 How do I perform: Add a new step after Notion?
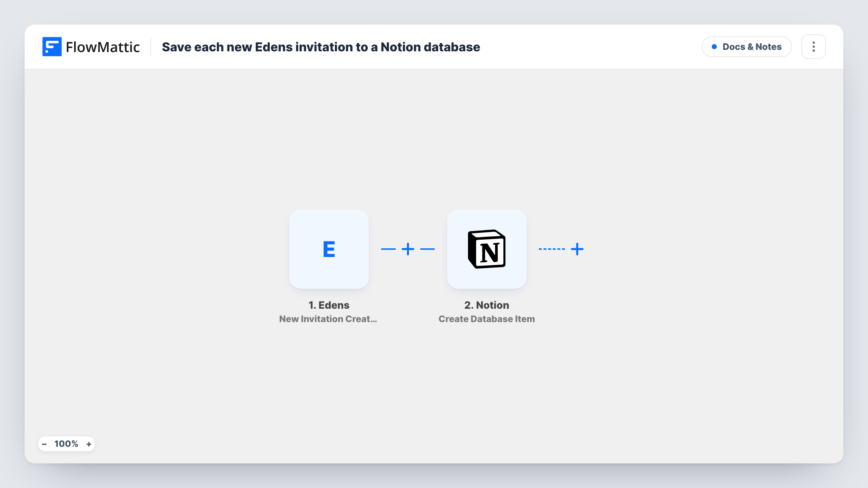point(577,249)
